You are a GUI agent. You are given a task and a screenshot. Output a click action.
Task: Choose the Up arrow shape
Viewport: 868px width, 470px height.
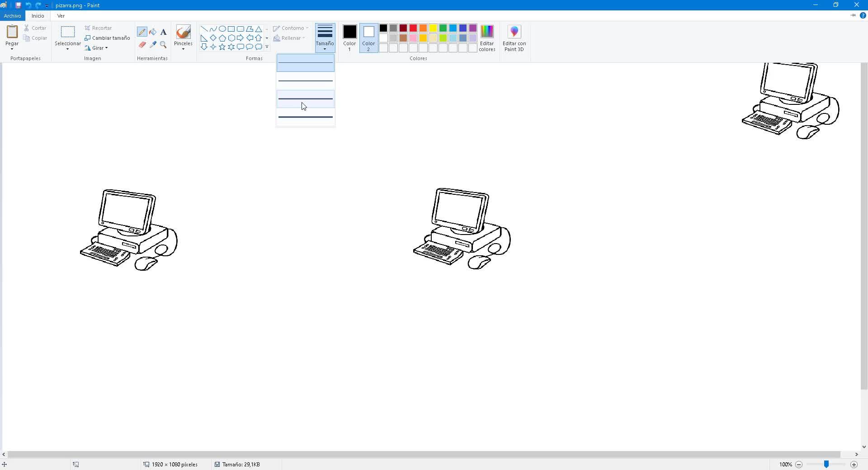tap(258, 38)
